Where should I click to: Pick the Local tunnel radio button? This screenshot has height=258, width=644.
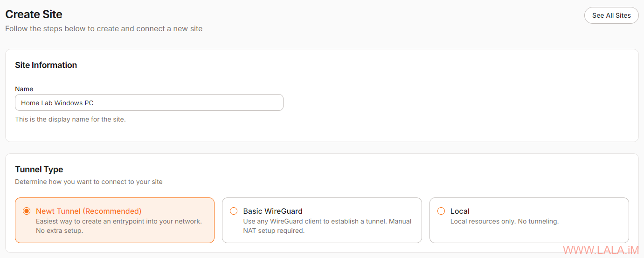[x=441, y=211]
